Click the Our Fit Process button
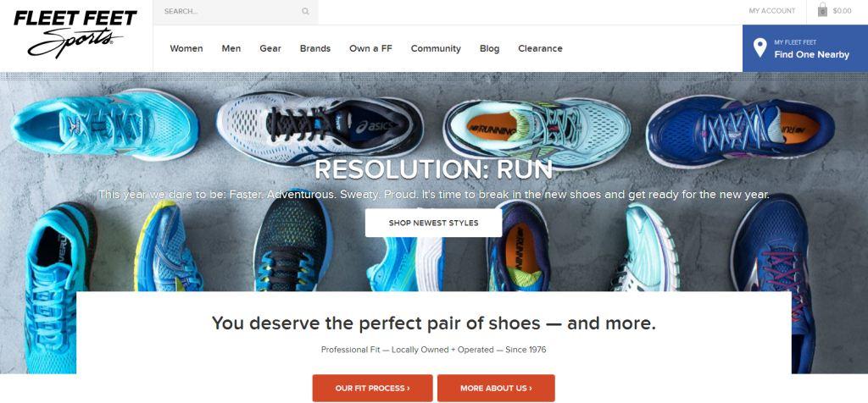Image resolution: width=868 pixels, height=403 pixels. [373, 388]
